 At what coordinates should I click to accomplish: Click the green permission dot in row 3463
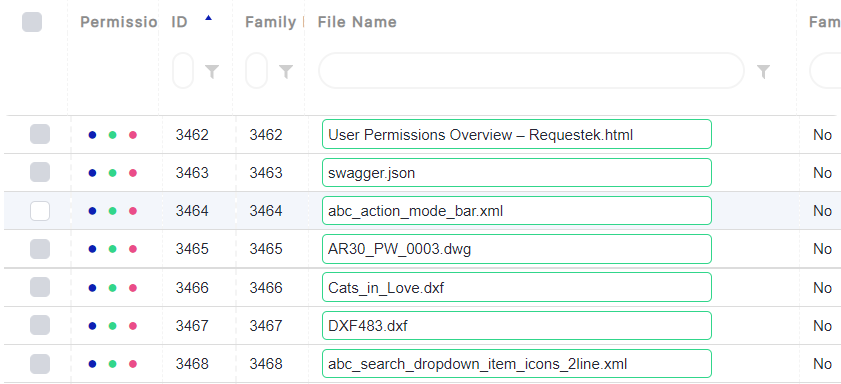[x=113, y=173]
